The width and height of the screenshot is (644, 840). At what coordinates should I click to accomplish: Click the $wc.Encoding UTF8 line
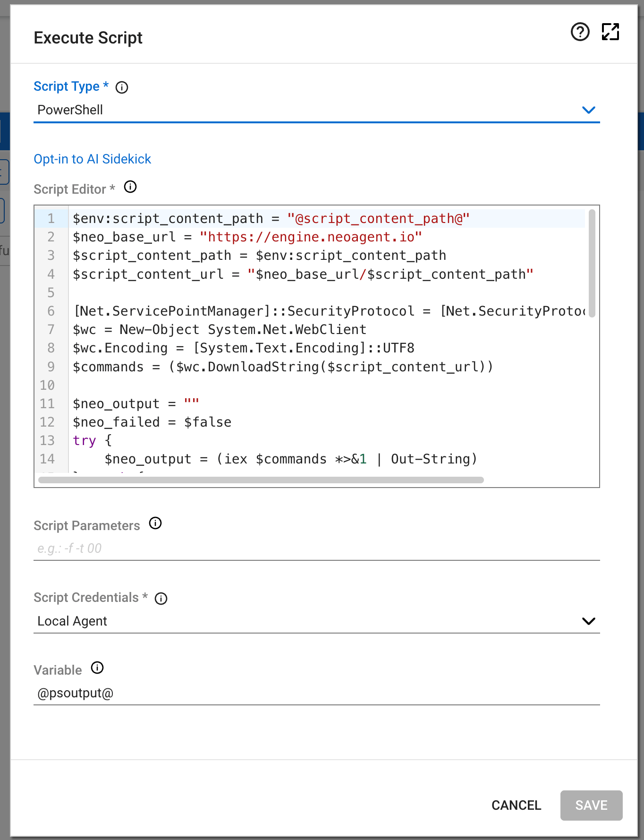click(244, 348)
